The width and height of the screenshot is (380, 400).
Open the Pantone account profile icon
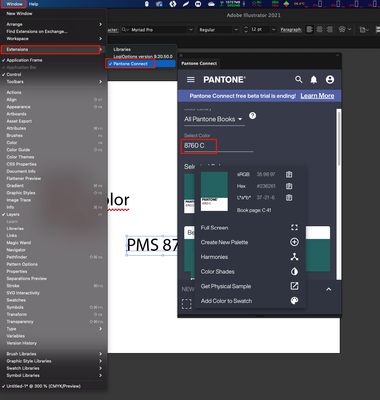pyautogui.click(x=330, y=79)
